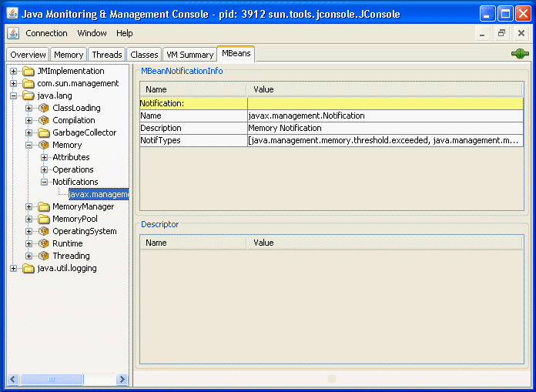Viewport: 536px width, 392px height.
Task: Click the JMImplementation folder icon
Action: (x=28, y=71)
